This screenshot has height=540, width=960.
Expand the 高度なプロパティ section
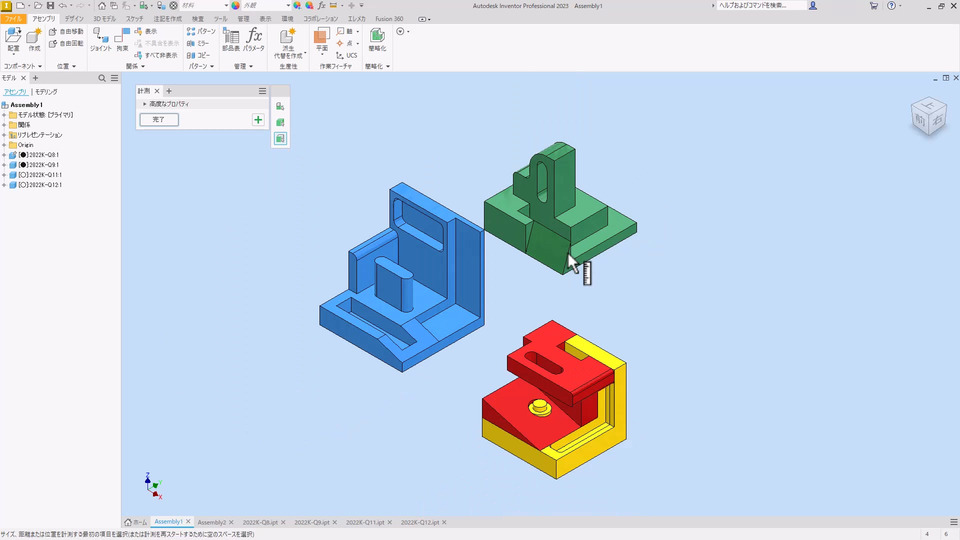pos(144,104)
